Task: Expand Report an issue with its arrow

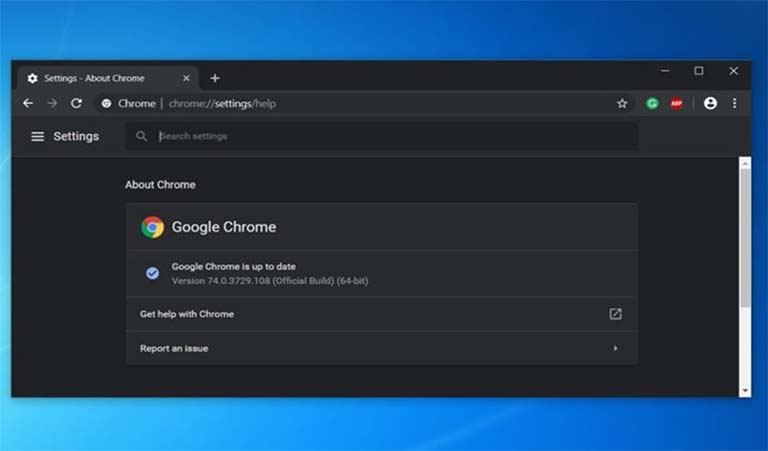Action: point(615,348)
